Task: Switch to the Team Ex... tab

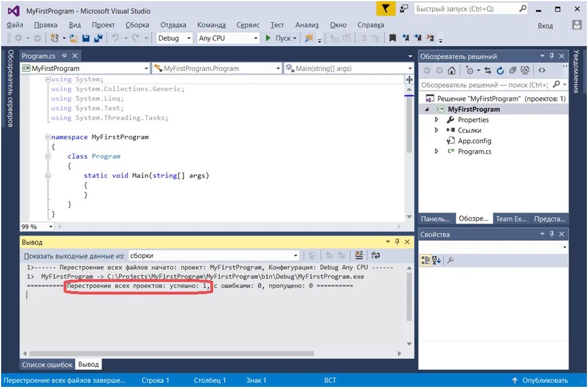Action: 511,218
